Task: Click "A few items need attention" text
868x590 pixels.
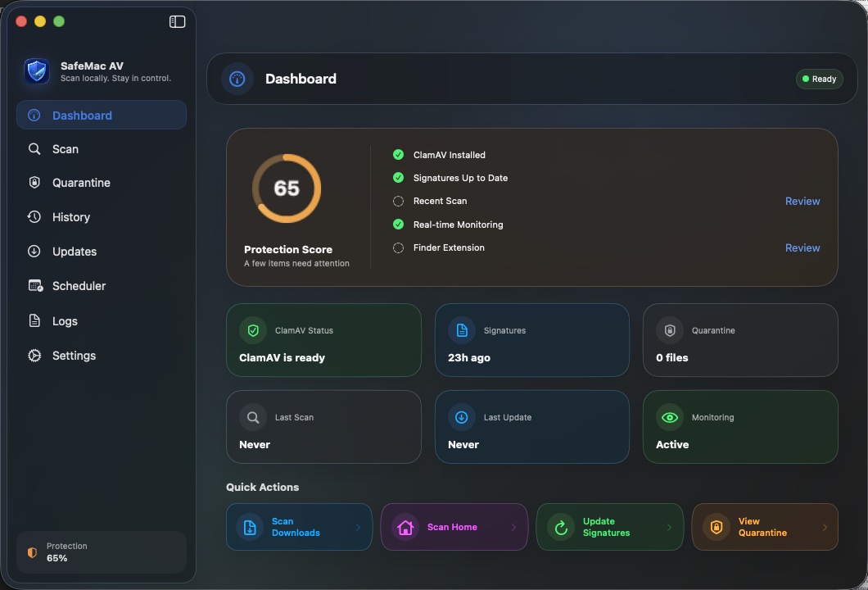Action: (x=296, y=263)
